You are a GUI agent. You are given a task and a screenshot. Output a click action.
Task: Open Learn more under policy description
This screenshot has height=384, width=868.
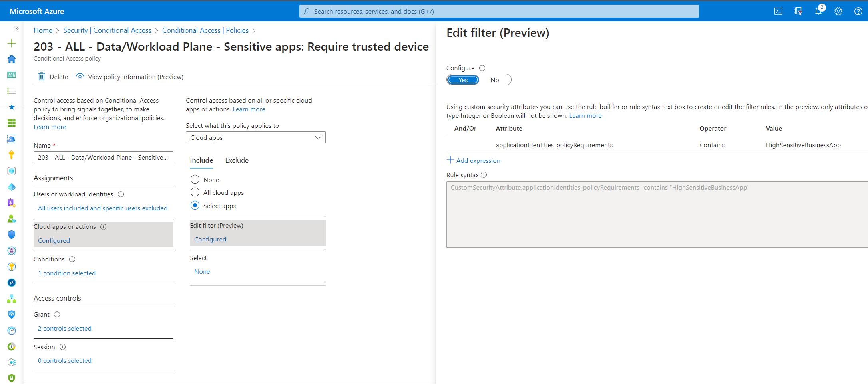50,127
